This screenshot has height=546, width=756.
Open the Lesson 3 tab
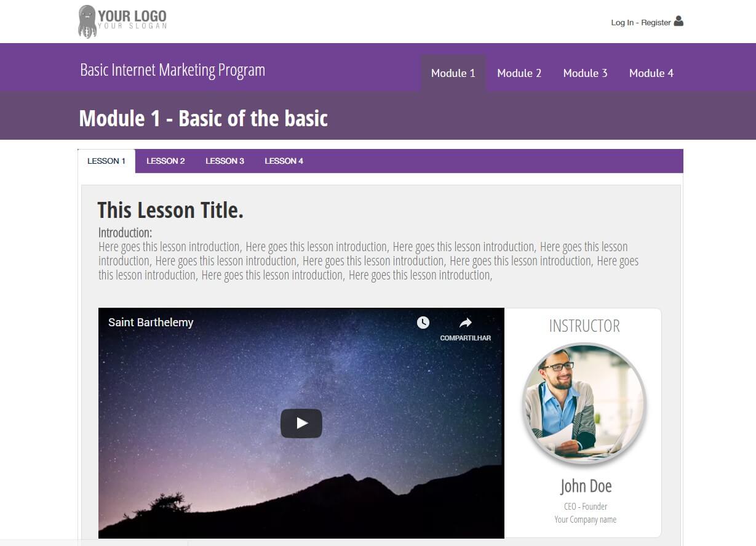[225, 161]
